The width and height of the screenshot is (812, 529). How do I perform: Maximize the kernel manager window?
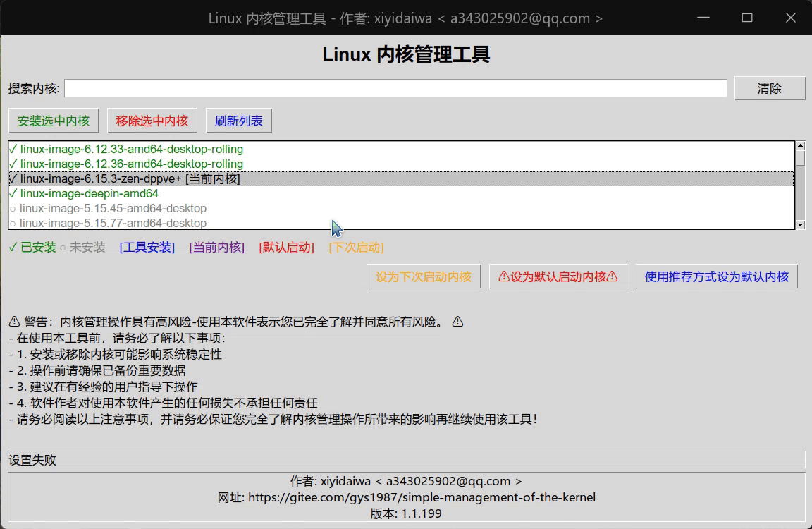point(746,18)
